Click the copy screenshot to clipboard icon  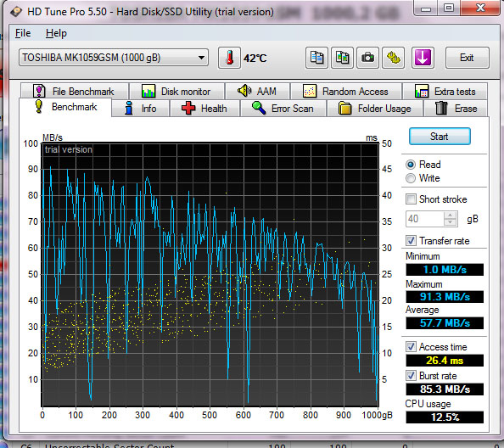[342, 58]
